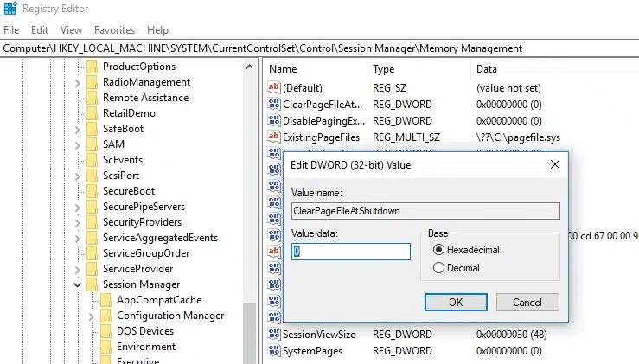639x364 pixels.
Task: Select the SecureBoot key in tree
Action: tap(128, 191)
